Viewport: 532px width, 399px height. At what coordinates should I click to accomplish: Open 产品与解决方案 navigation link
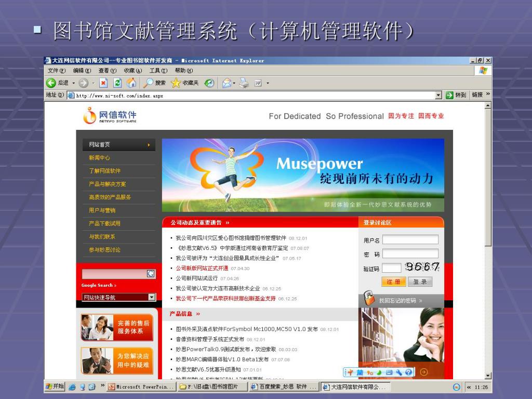pos(107,184)
